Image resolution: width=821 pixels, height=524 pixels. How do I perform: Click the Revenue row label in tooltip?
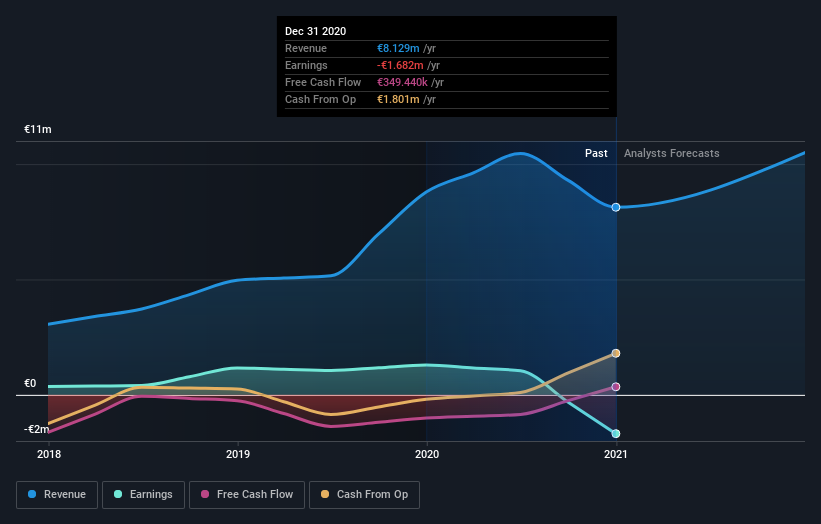click(x=306, y=48)
